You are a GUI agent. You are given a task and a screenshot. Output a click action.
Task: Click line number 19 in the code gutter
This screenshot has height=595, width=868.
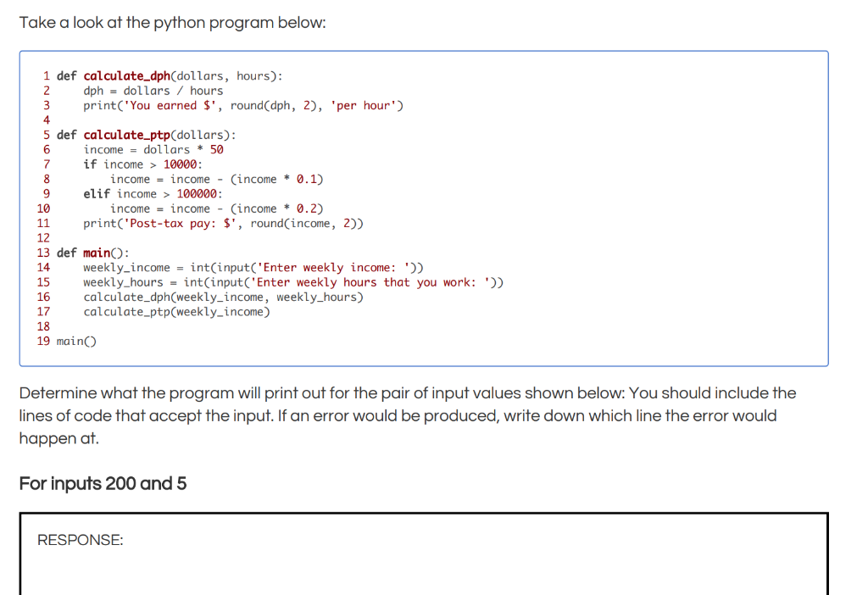43,341
